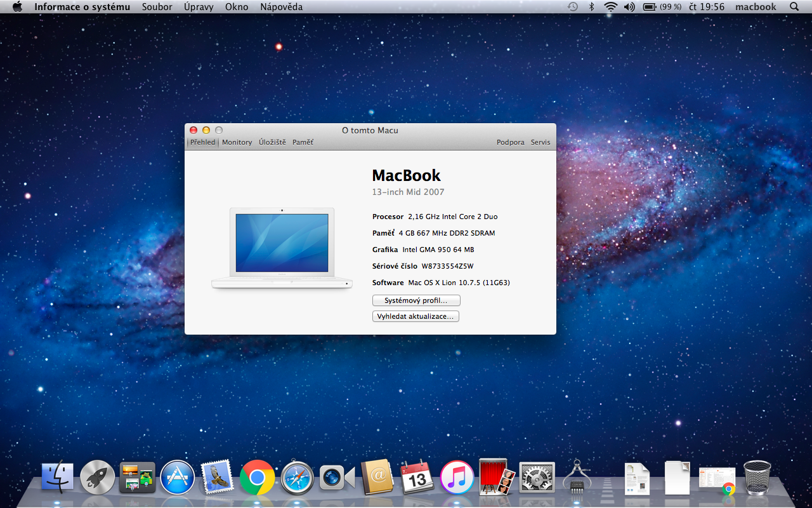This screenshot has width=812, height=508.
Task: Open the Address Book dock icon
Action: point(377,478)
